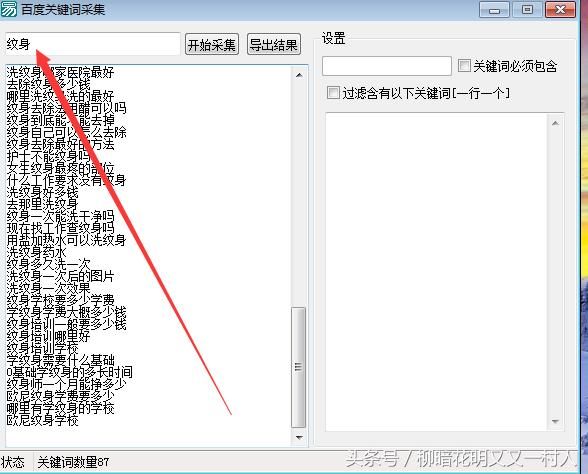Select the row 护士不能纹身吗
This screenshot has height=474, width=588.
(48, 156)
